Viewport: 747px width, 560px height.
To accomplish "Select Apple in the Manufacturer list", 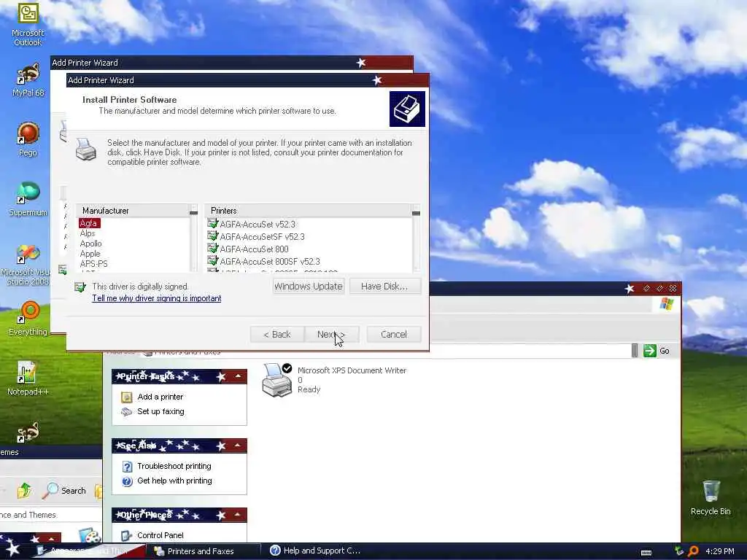I will 90,254.
